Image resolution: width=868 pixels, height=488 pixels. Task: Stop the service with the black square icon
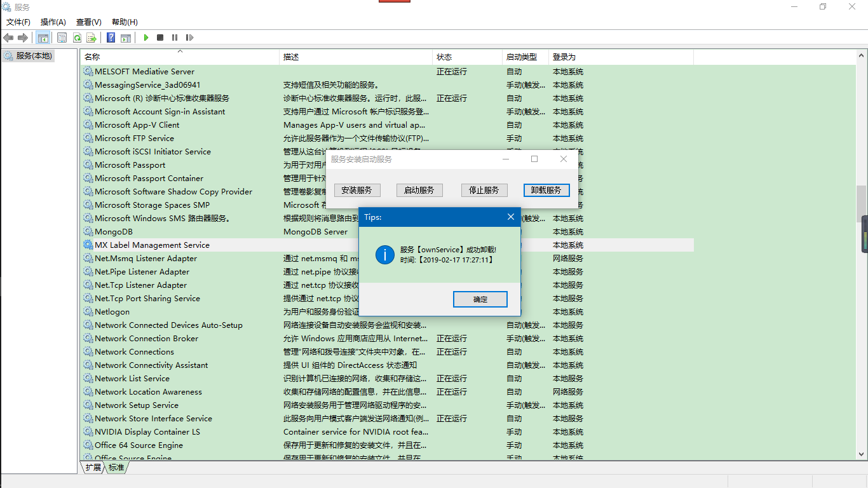click(x=160, y=37)
